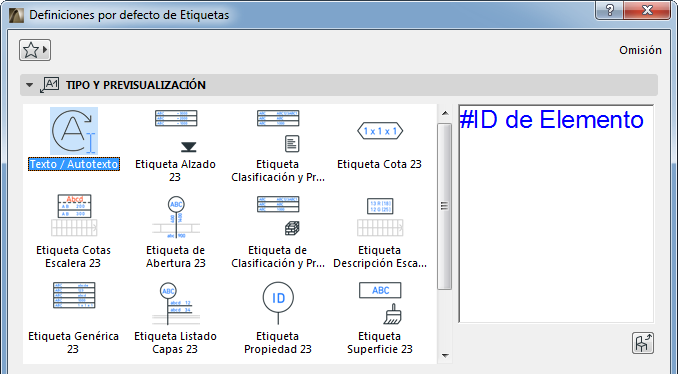Choose the Etiqueta Genérica 23 icon

(x=74, y=295)
